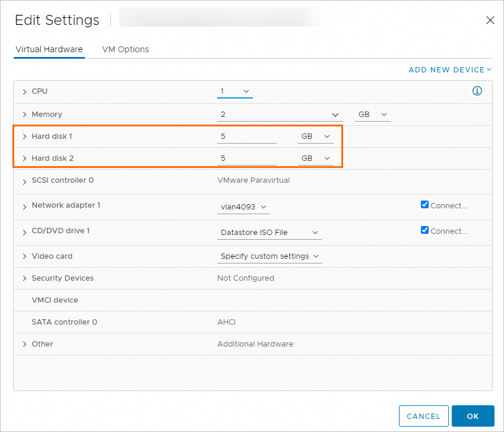This screenshot has width=504, height=432.
Task: Expand the Memory settings row
Action: coord(25,115)
